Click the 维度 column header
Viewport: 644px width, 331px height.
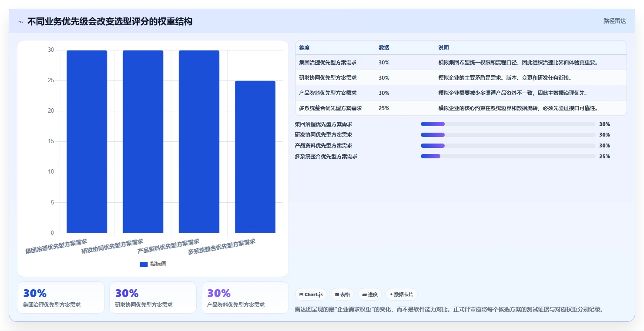coord(304,48)
